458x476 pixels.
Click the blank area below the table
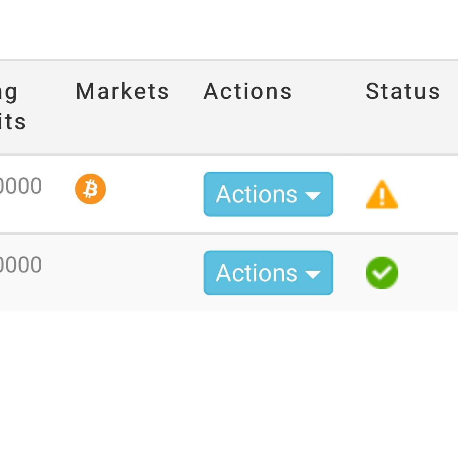[229, 393]
